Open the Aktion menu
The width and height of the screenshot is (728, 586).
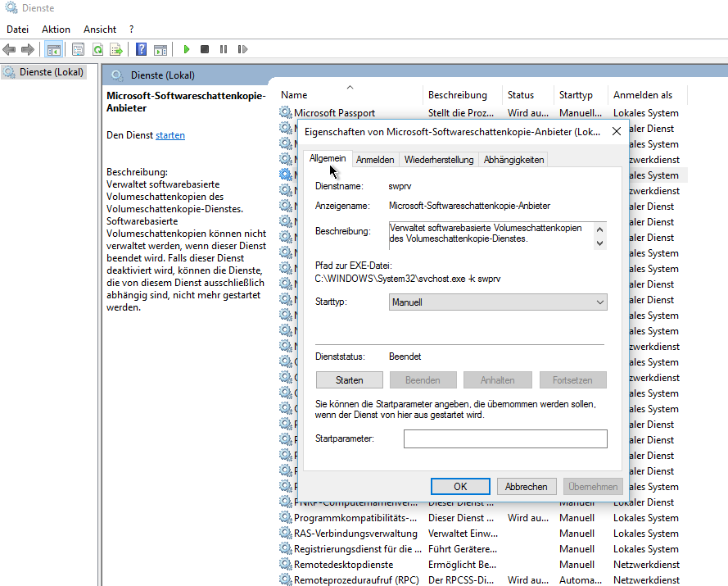tap(56, 30)
